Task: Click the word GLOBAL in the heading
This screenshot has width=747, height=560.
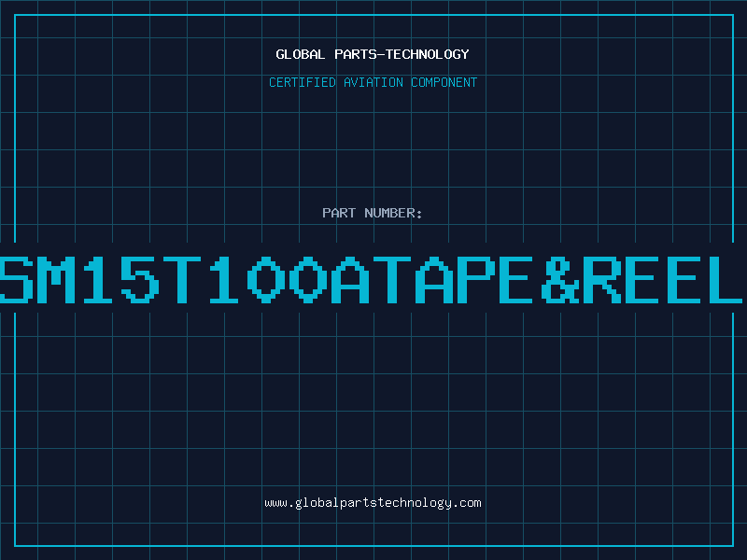Action: pos(300,54)
